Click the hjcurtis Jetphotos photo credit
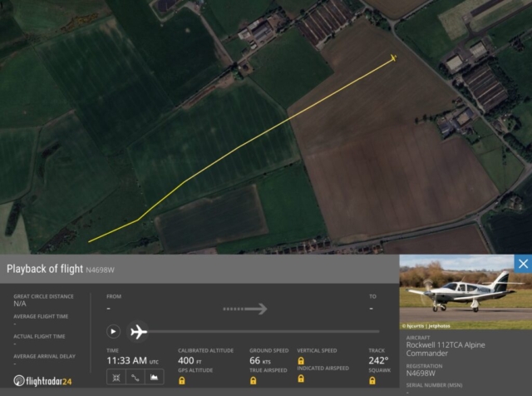532x396 pixels. pos(426,326)
